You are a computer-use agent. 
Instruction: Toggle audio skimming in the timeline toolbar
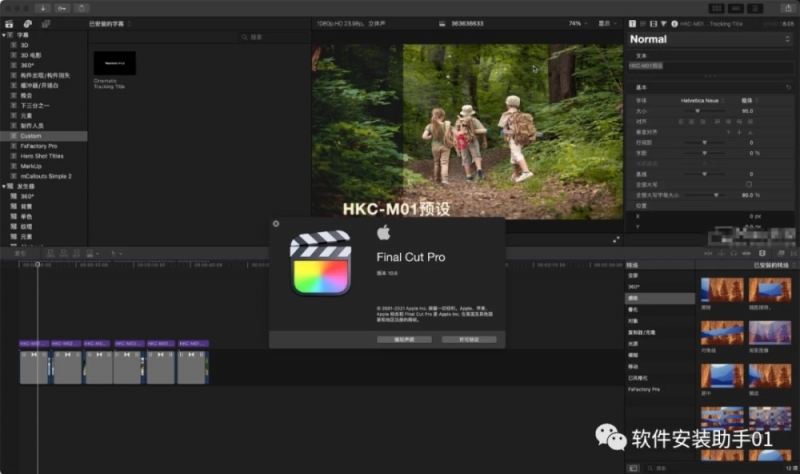[x=721, y=253]
